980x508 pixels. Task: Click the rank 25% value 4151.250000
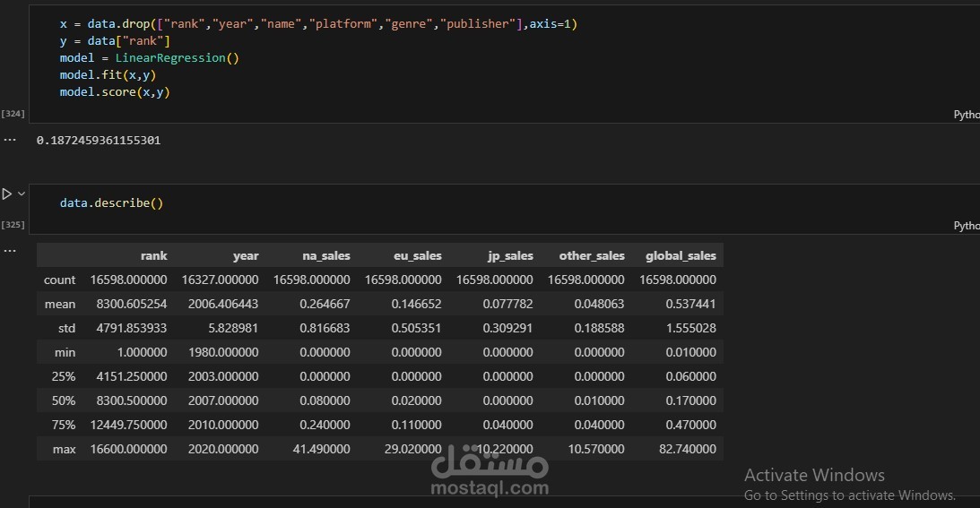click(132, 377)
